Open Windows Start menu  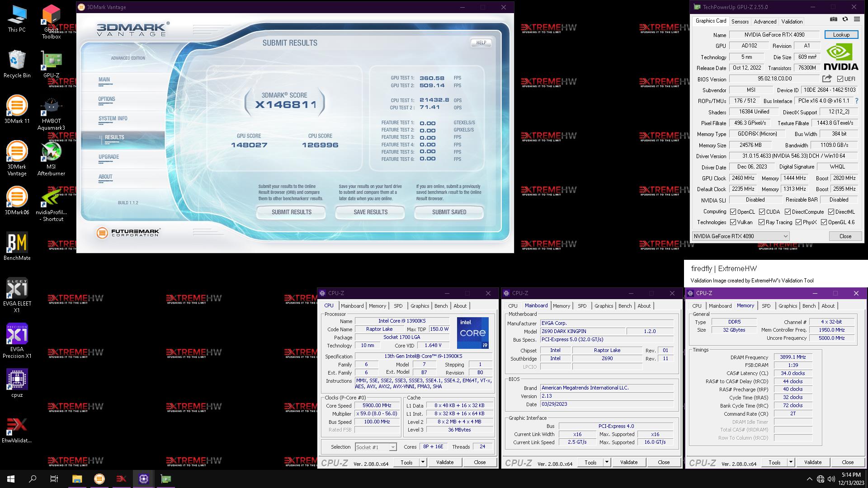11,479
